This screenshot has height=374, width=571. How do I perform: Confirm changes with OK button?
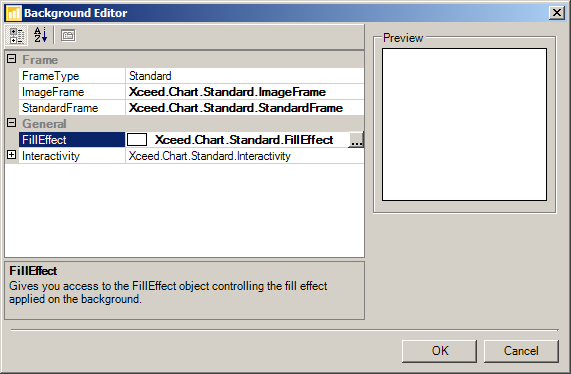pos(440,351)
